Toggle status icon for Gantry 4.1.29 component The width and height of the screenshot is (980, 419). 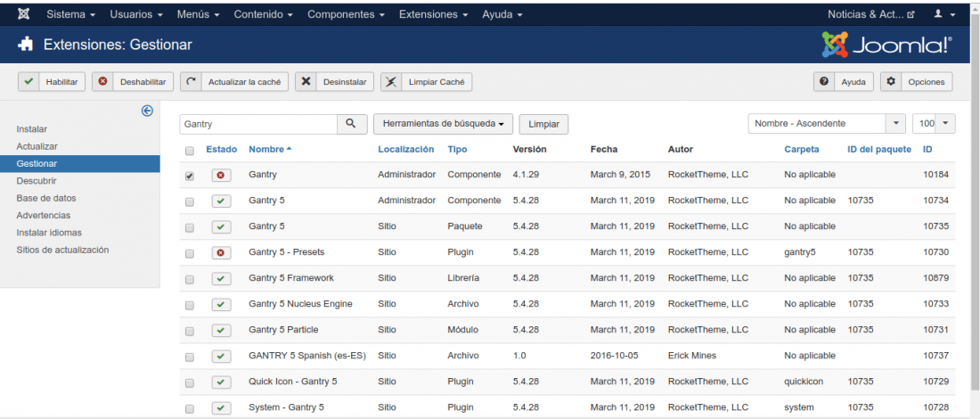pos(221,176)
